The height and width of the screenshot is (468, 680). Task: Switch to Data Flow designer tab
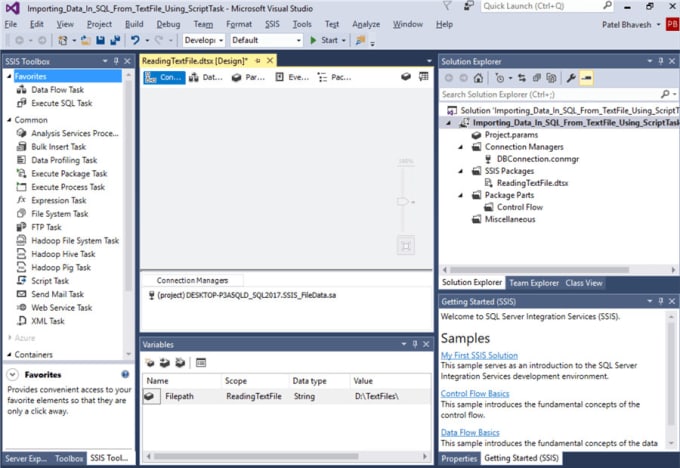click(206, 77)
